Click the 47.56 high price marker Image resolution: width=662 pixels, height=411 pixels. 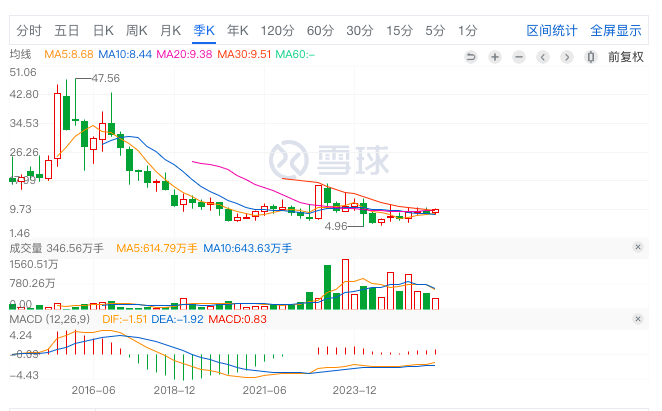coord(106,78)
